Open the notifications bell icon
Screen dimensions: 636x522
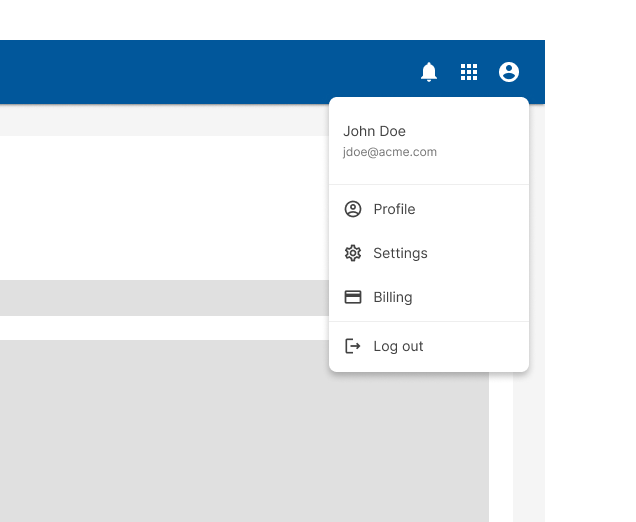pyautogui.click(x=429, y=72)
